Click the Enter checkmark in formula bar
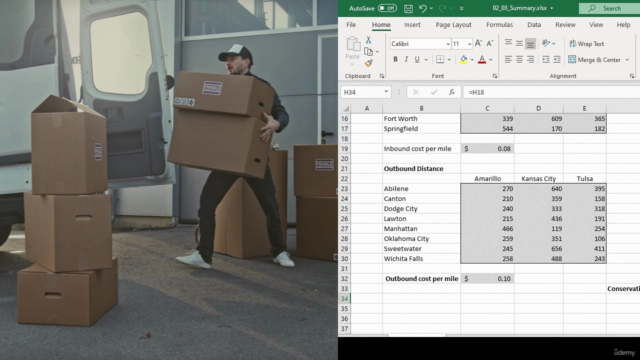This screenshot has width=640, height=360. click(433, 92)
